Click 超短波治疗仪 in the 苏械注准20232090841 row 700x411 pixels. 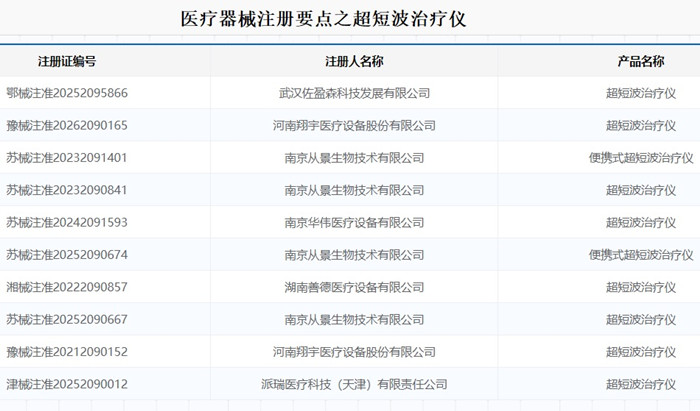click(641, 190)
